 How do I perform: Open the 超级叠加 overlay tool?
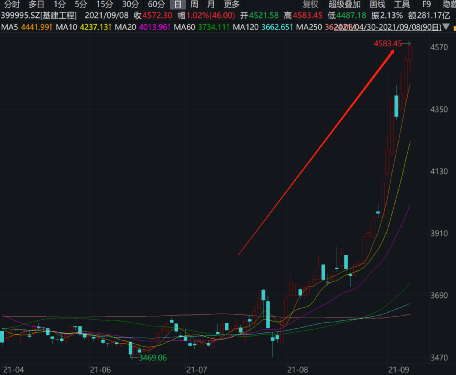(x=344, y=4)
